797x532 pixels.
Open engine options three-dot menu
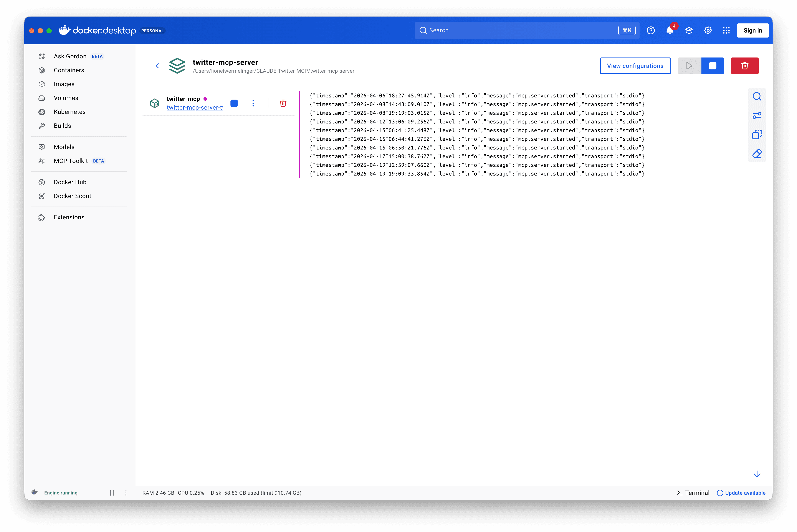pyautogui.click(x=126, y=493)
